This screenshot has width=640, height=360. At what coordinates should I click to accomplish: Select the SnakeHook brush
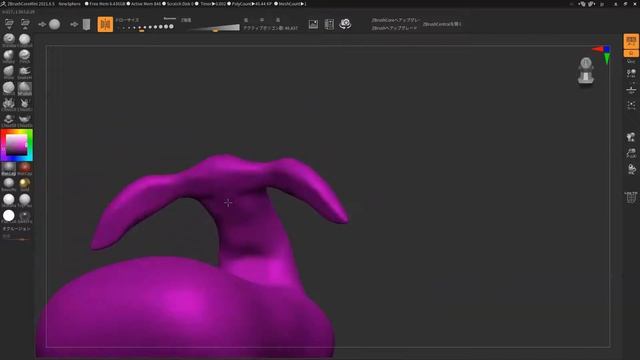(x=24, y=72)
